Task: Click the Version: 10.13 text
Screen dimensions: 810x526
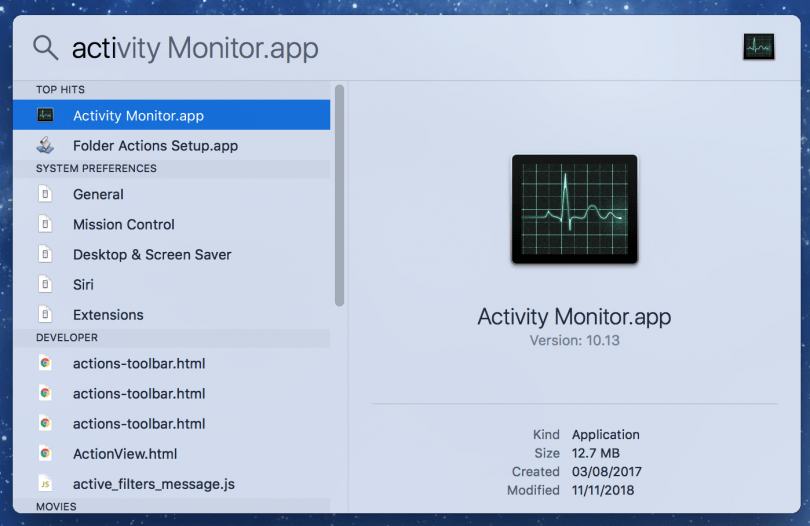Action: coord(574,341)
